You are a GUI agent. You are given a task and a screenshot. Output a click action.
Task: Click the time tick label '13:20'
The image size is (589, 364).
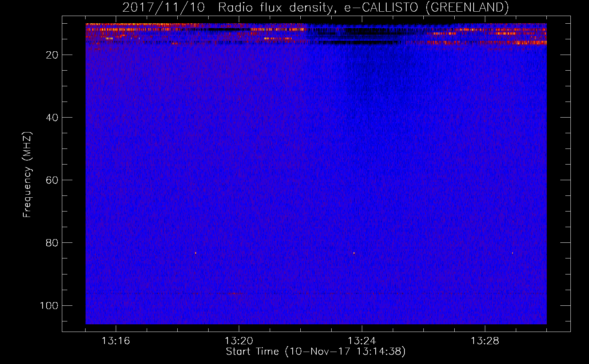239,341
